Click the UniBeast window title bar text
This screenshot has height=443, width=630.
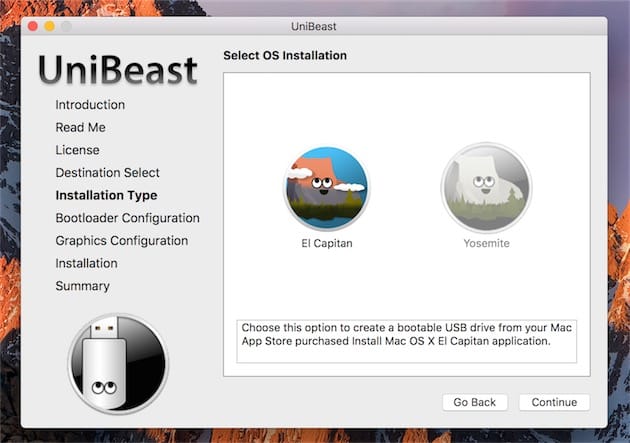coord(314,27)
